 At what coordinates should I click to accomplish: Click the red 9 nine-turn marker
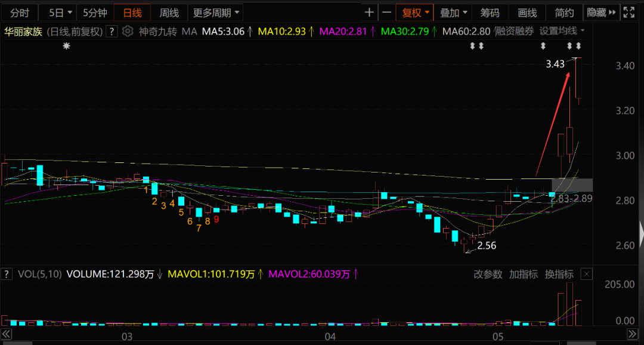point(216,220)
